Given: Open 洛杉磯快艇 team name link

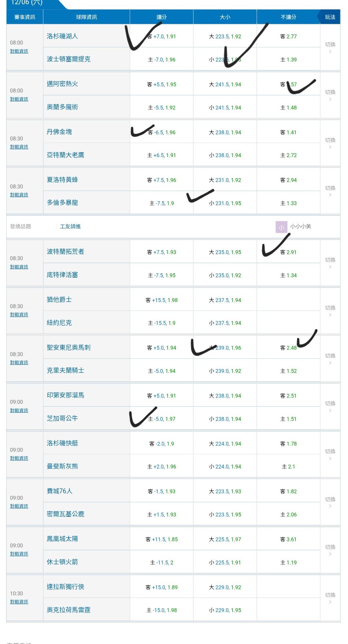Looking at the screenshot, I should 63,443.
